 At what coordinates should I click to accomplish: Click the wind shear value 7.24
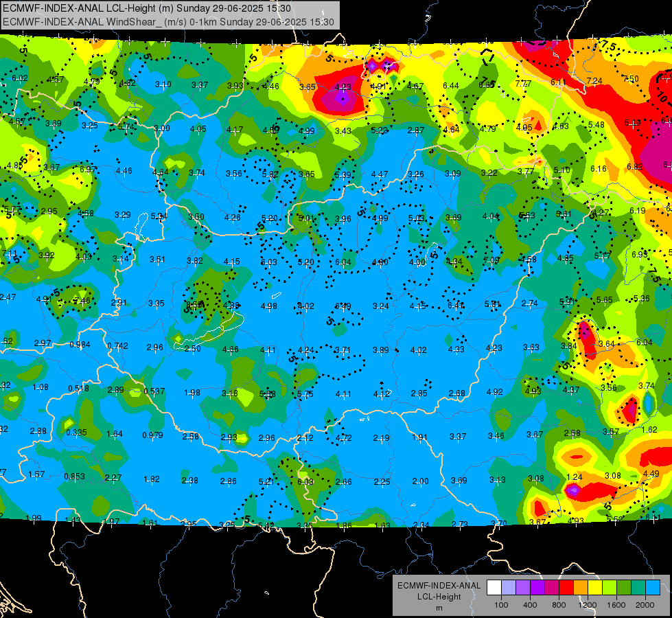tap(594, 80)
